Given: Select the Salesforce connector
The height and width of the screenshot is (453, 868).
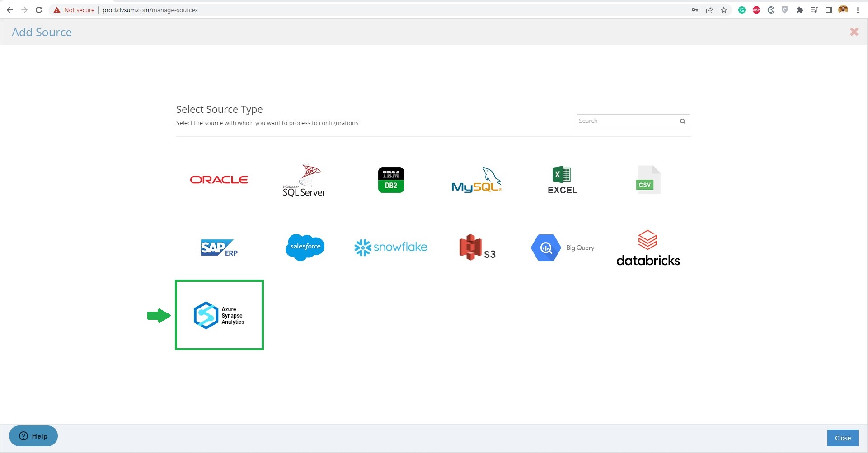Looking at the screenshot, I should [305, 248].
